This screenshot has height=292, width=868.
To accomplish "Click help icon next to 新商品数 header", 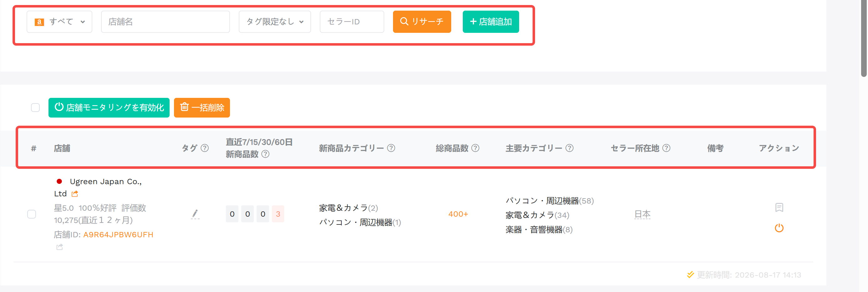I will point(265,154).
